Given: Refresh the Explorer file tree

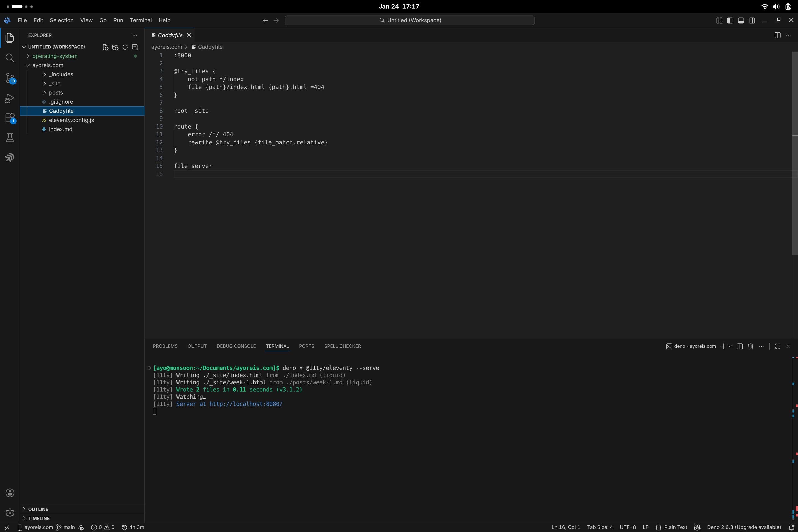Looking at the screenshot, I should 125,47.
